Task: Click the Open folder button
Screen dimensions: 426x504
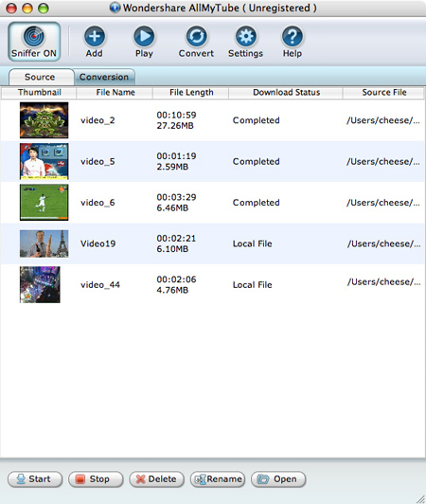Action: coord(278,479)
